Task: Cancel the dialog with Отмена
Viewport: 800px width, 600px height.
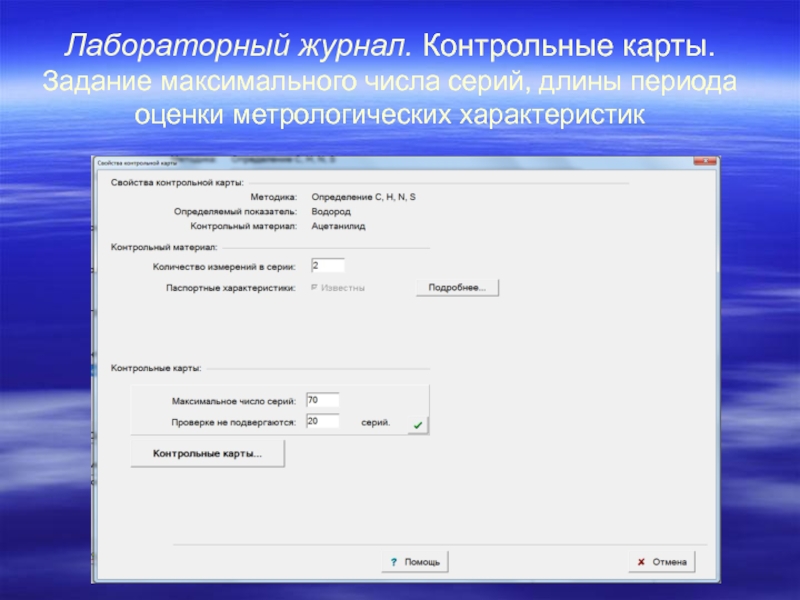Action: tap(662, 562)
